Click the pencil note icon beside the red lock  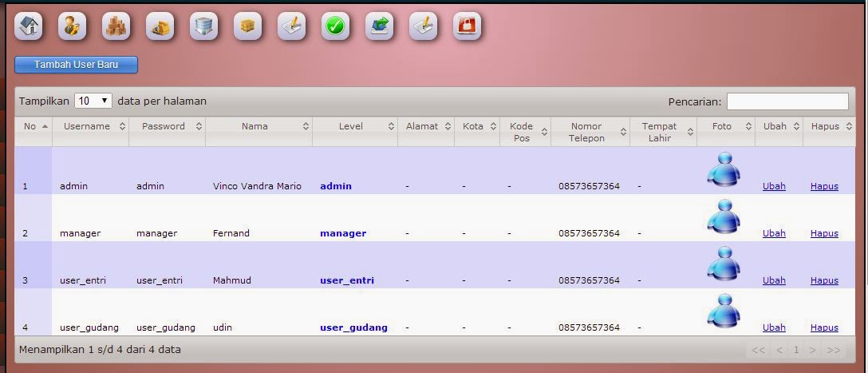coord(423,26)
